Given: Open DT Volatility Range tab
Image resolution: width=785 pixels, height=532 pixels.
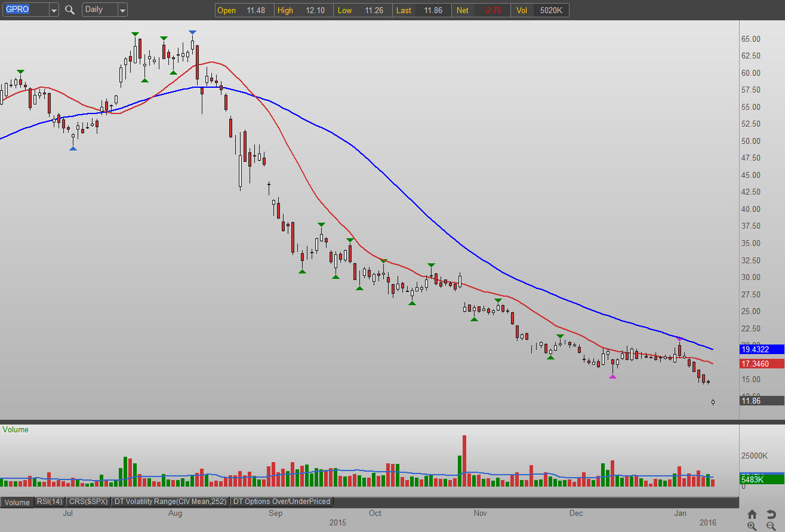Looking at the screenshot, I should [x=171, y=502].
